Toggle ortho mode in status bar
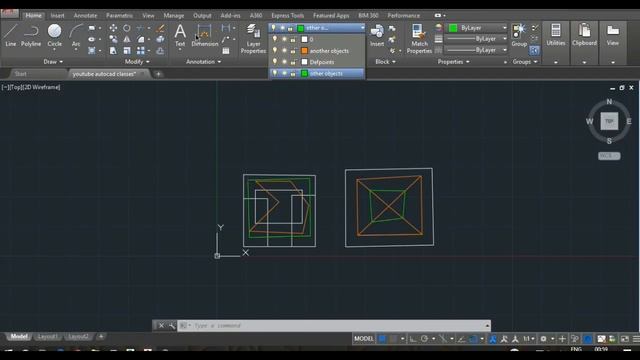This screenshot has width=640, height=360. pyautogui.click(x=413, y=339)
